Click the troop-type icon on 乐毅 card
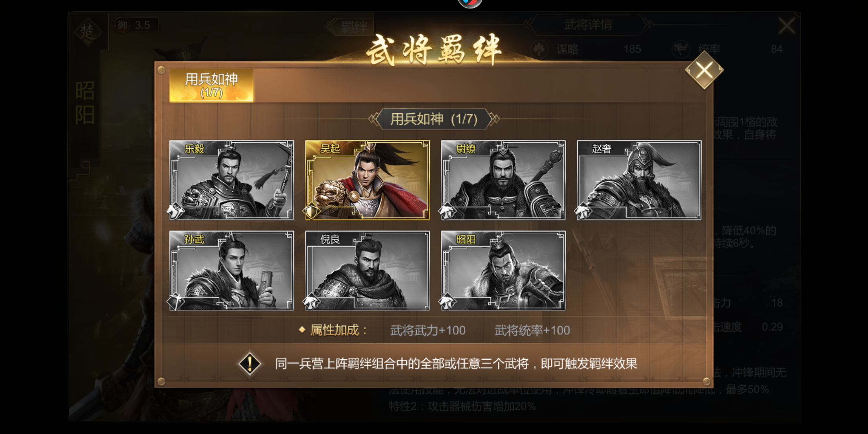Image resolution: width=868 pixels, height=434 pixels. [x=175, y=211]
